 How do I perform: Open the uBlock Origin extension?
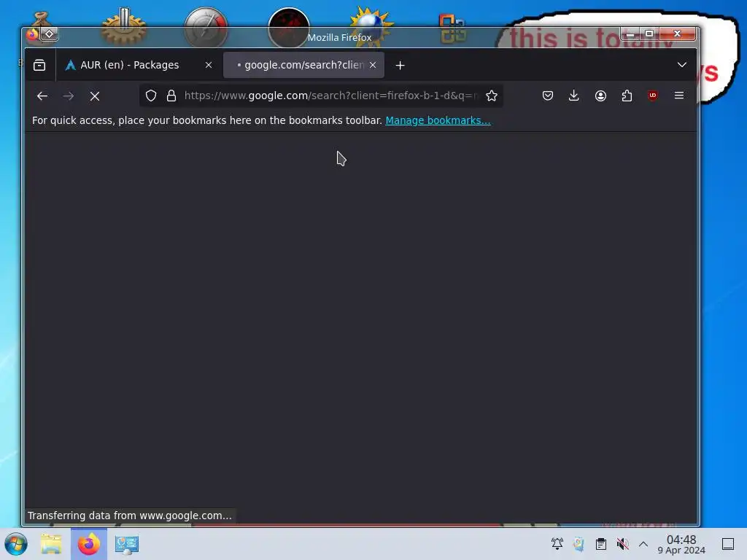[x=653, y=96]
